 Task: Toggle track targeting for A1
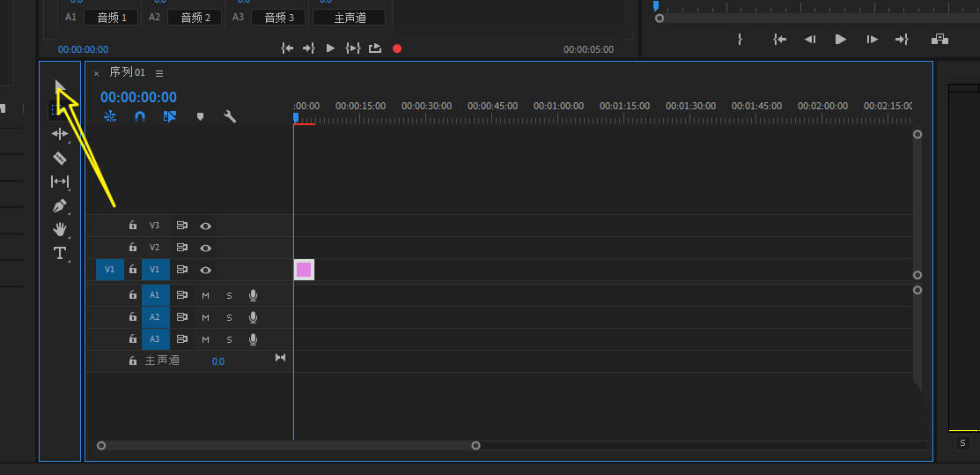click(155, 294)
